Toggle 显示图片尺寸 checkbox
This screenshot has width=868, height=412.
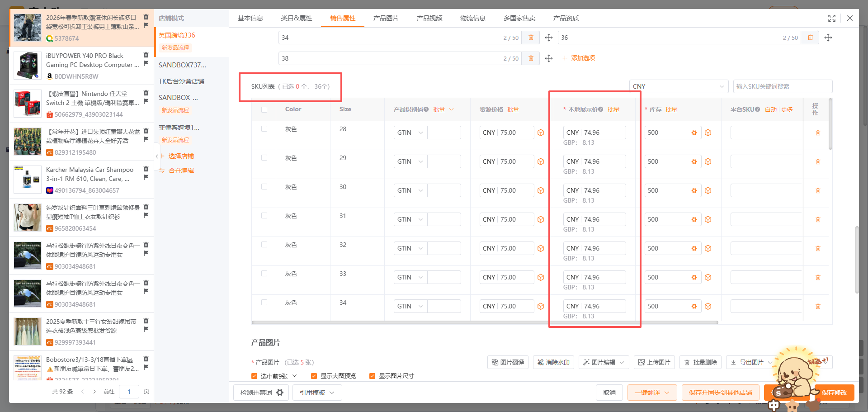(372, 376)
